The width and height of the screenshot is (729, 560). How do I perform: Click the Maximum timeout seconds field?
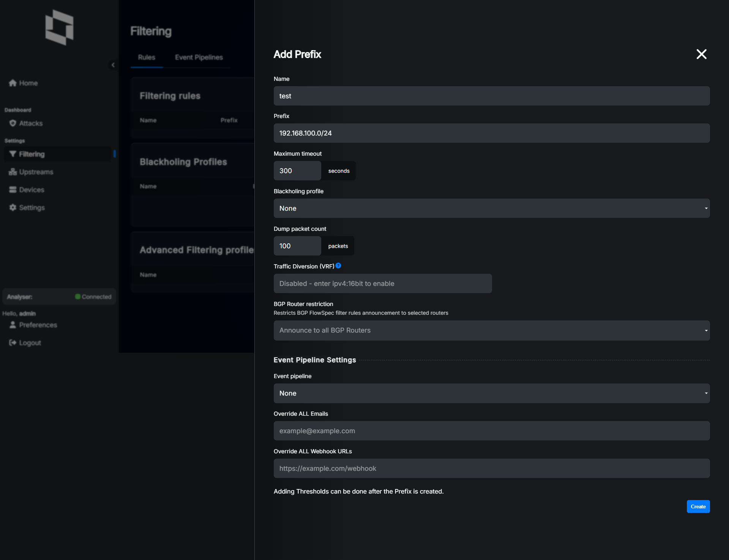[297, 171]
